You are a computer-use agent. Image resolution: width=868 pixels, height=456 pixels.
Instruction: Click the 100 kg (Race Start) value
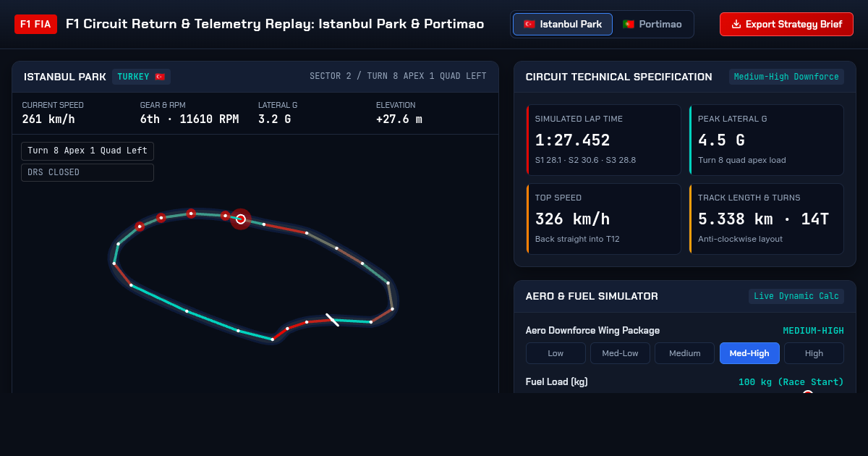point(791,381)
